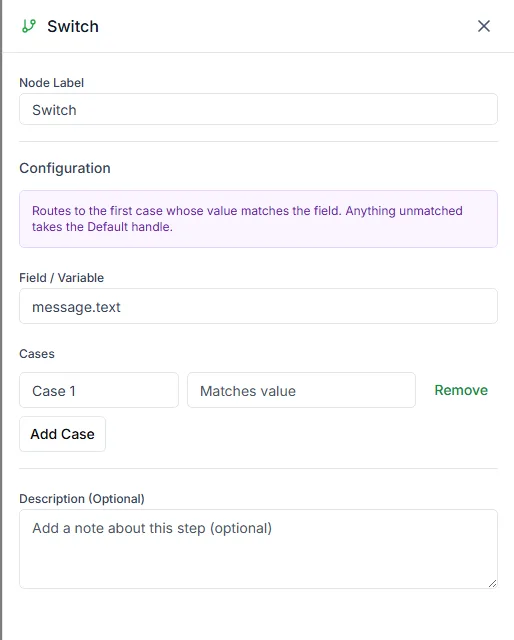Click the Configuration section heading
Image resolution: width=514 pixels, height=640 pixels.
[x=65, y=168]
